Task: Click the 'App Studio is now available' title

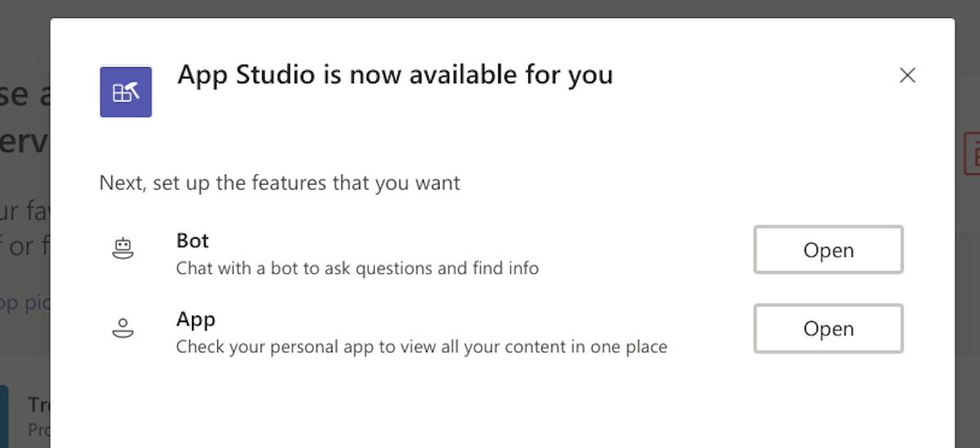Action: pyautogui.click(x=395, y=75)
